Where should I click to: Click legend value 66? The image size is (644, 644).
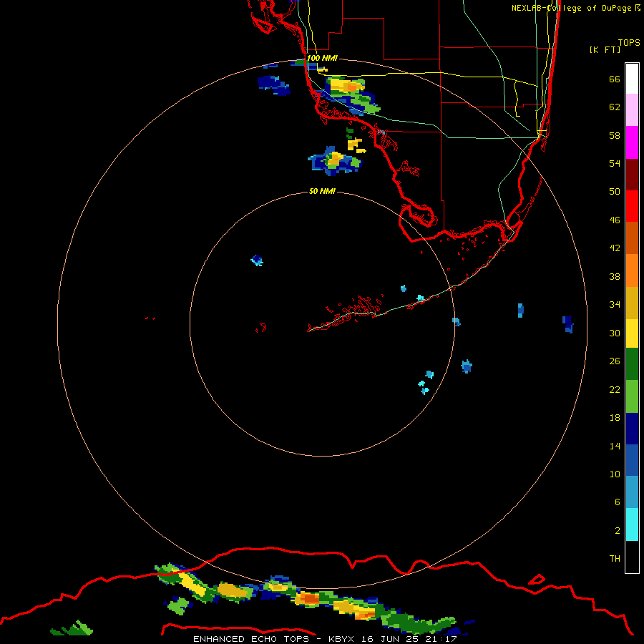(x=615, y=79)
